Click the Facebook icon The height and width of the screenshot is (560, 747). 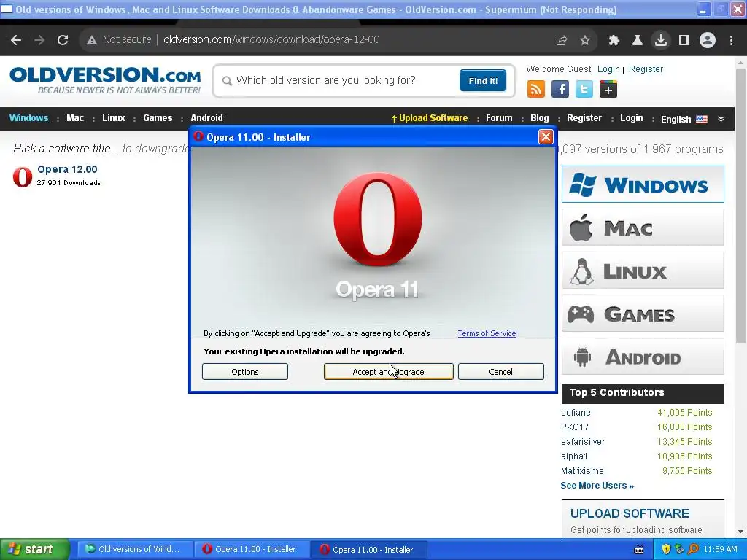coord(560,89)
